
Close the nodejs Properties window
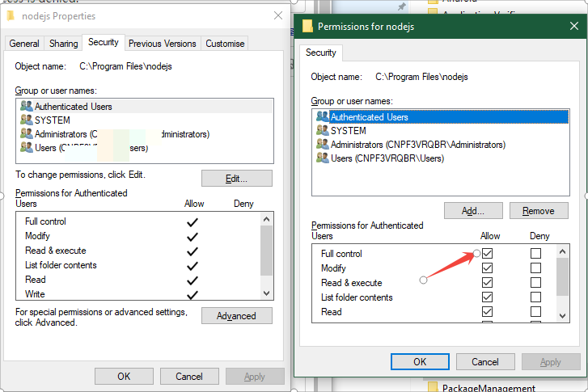click(278, 15)
